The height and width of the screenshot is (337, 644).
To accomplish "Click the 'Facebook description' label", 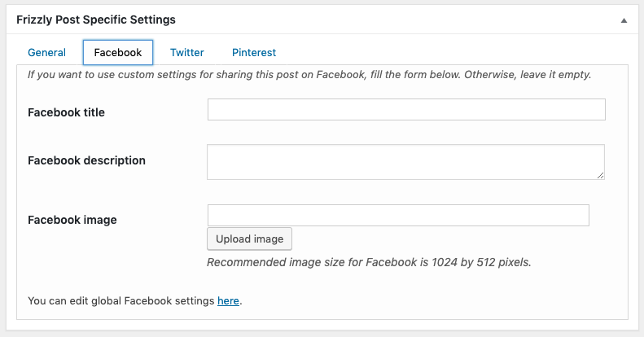I will (86, 160).
